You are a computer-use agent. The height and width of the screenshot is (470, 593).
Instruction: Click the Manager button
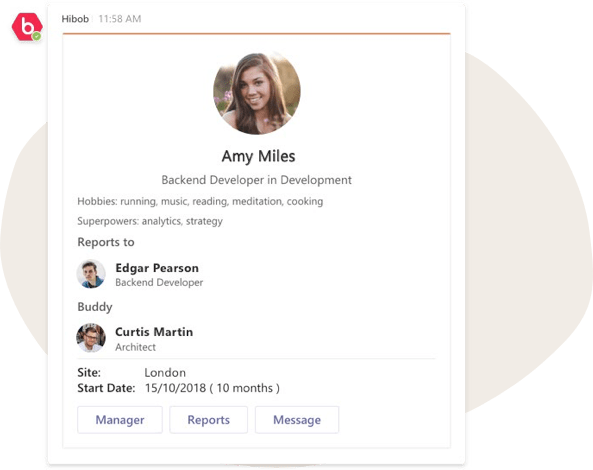[120, 420]
